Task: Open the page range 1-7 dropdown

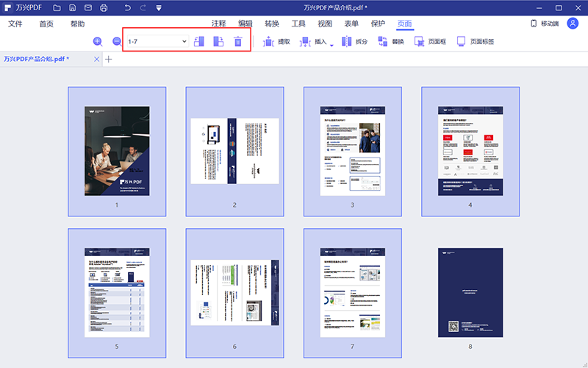Action: pos(184,42)
